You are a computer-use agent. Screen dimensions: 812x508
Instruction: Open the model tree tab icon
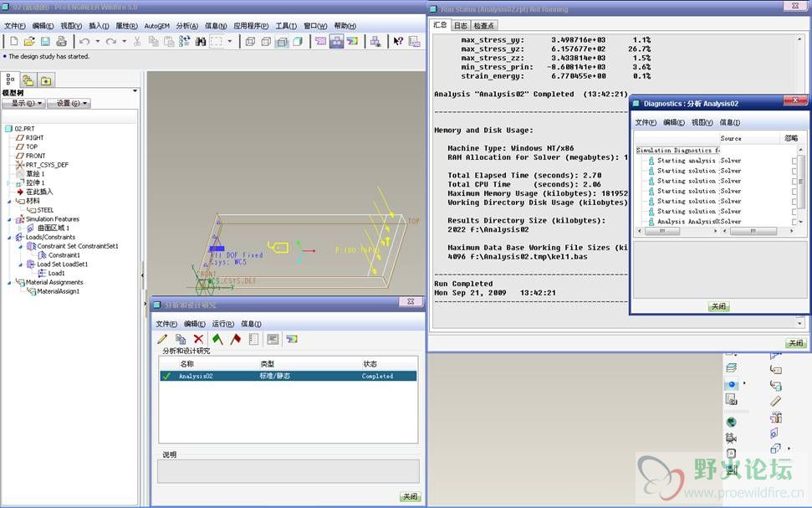10,80
